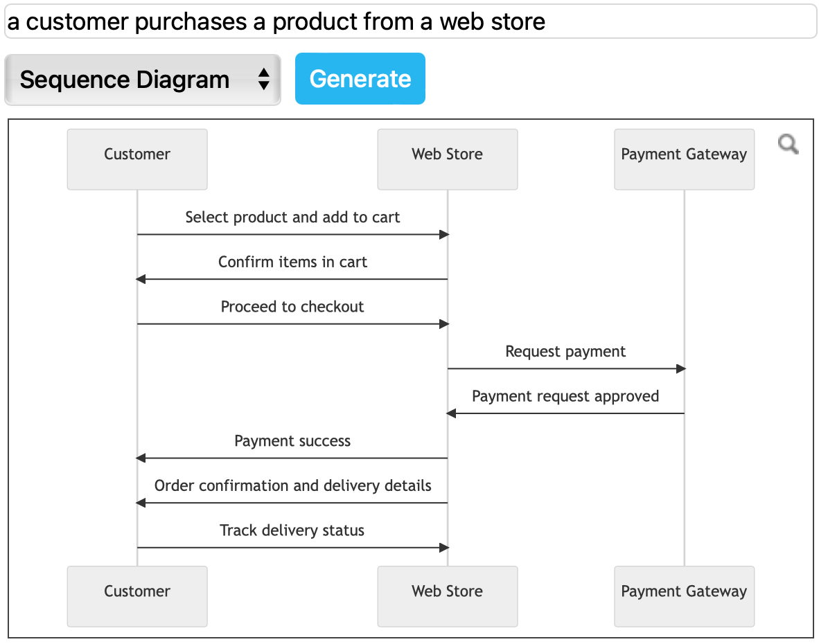The width and height of the screenshot is (819, 644).
Task: Select the 'Proceed to checkout' arrow
Action: point(291,323)
